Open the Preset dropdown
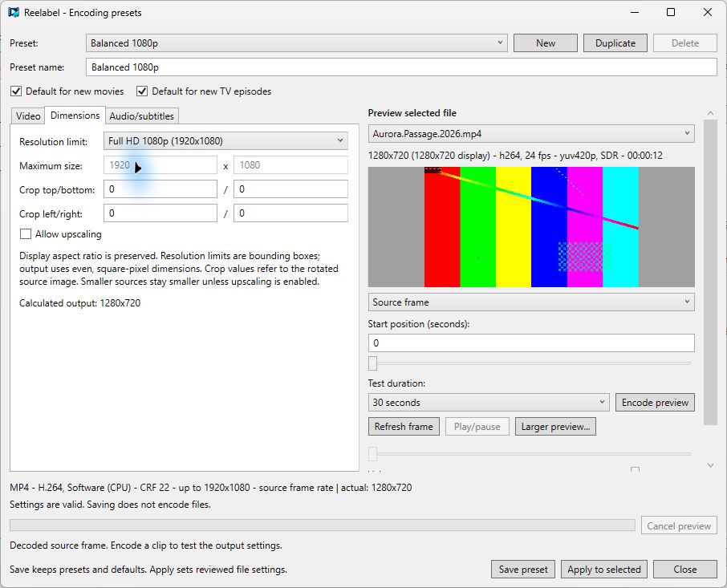The image size is (727, 588). pos(296,43)
